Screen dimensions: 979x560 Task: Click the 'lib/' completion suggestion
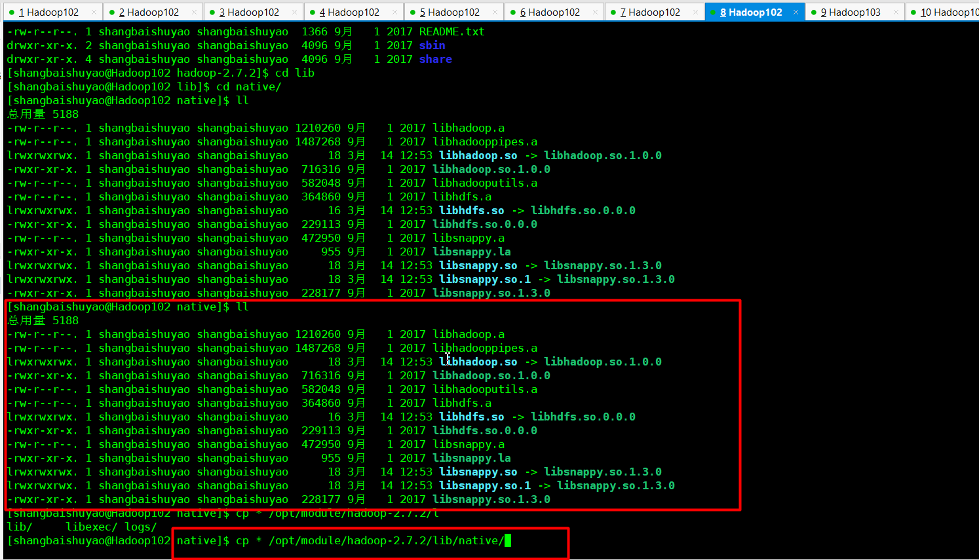tap(20, 527)
